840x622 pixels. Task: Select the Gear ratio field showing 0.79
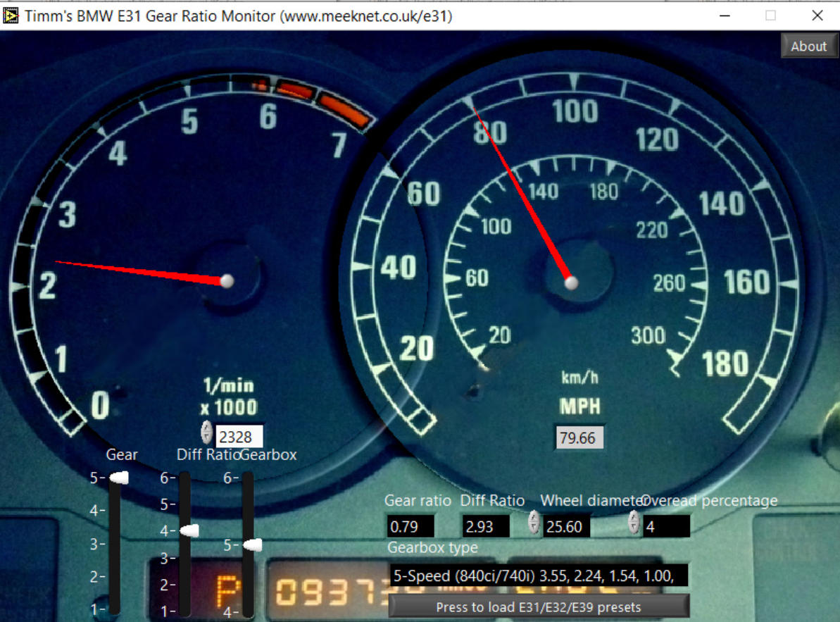coord(410,527)
